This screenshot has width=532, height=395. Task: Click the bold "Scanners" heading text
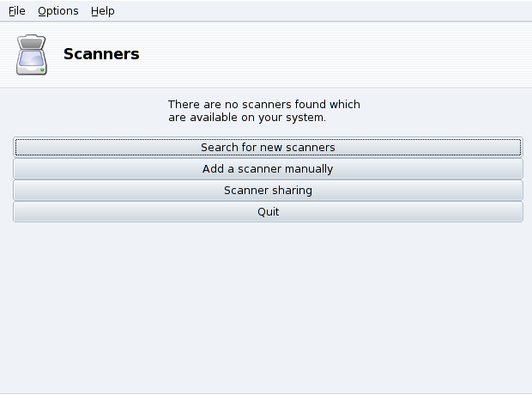[x=101, y=54]
